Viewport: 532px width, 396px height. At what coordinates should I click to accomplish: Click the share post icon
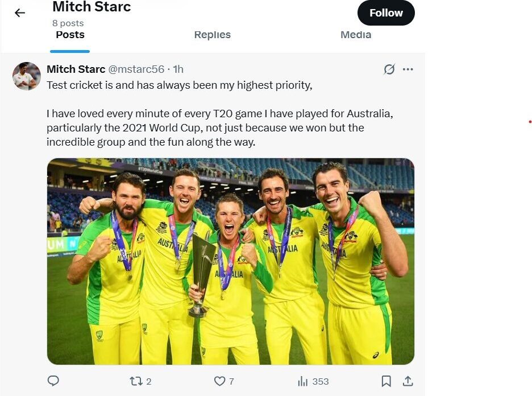click(x=408, y=381)
